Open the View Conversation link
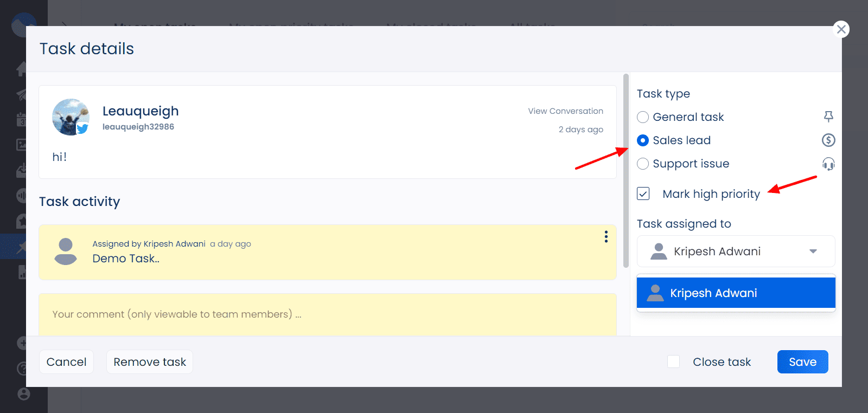Image resolution: width=868 pixels, height=413 pixels. click(x=565, y=111)
